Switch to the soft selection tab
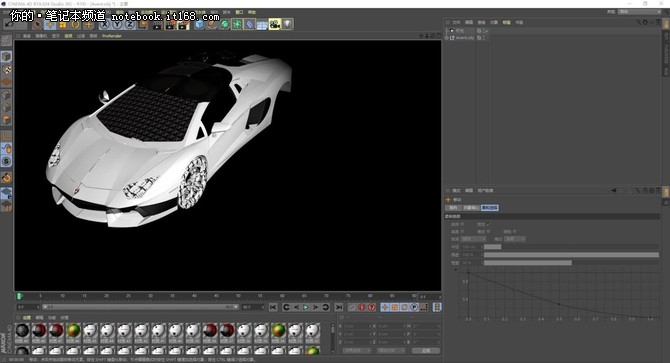Viewport: 670px width, 363px height. pos(489,208)
